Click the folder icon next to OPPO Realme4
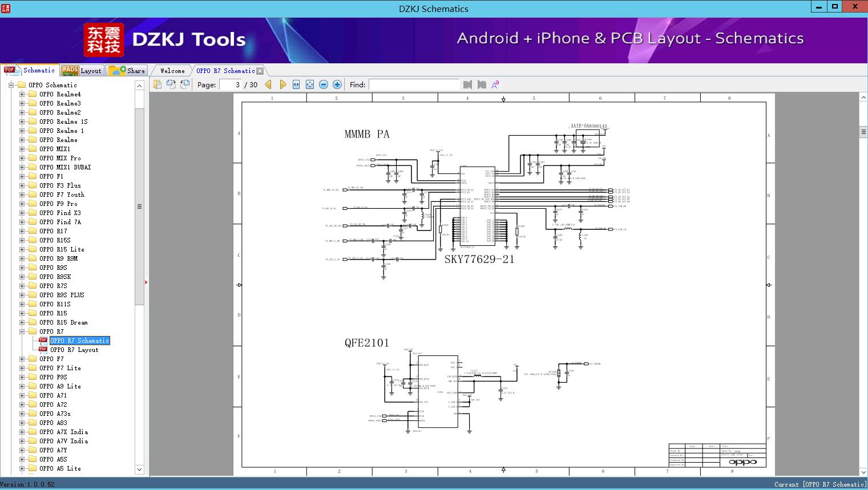Screen dimensions: 868x490 33,94
